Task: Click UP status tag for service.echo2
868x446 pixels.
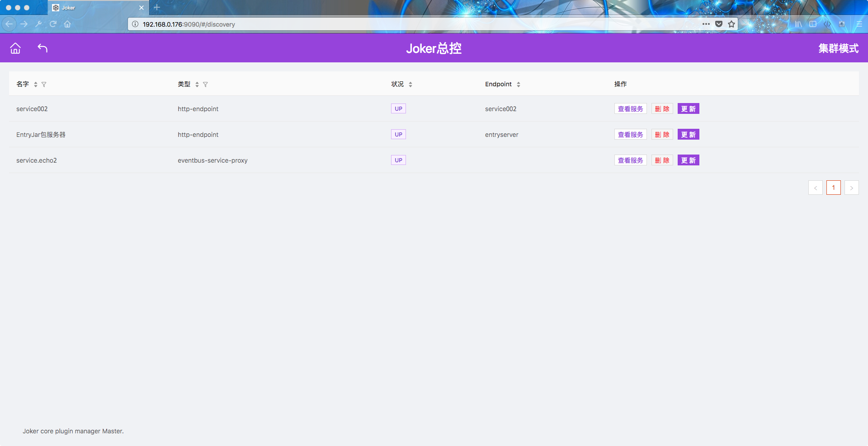Action: pos(398,160)
